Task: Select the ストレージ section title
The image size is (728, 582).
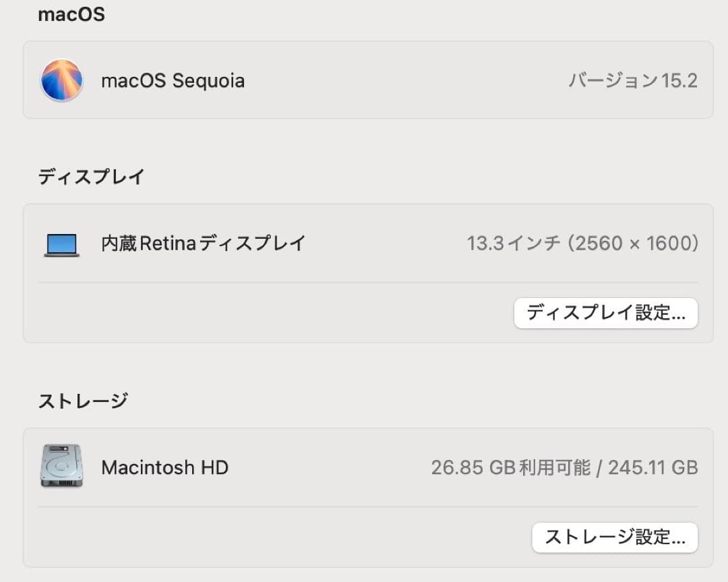Action: (x=84, y=399)
